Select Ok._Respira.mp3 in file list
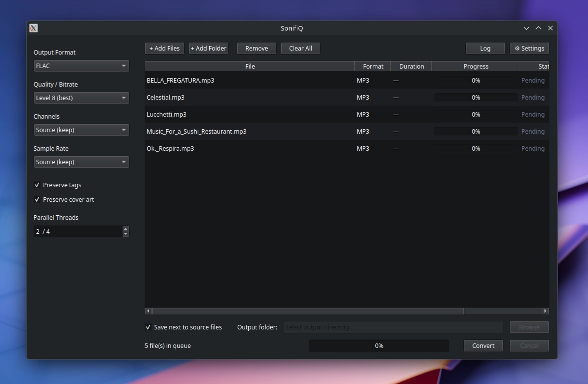This screenshot has height=384, width=588. [x=347, y=149]
